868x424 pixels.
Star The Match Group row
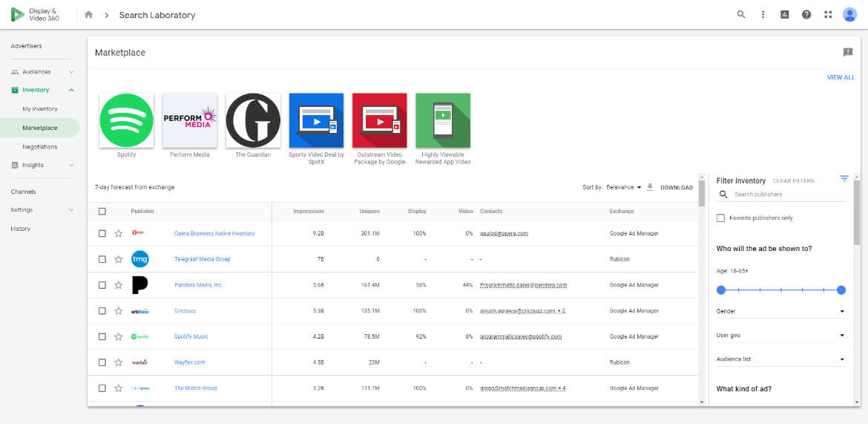(118, 388)
